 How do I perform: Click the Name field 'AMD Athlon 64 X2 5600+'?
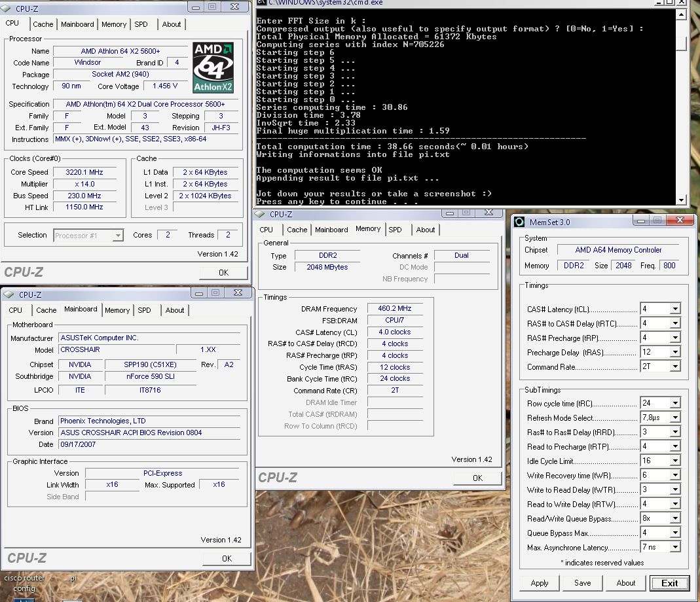click(120, 51)
